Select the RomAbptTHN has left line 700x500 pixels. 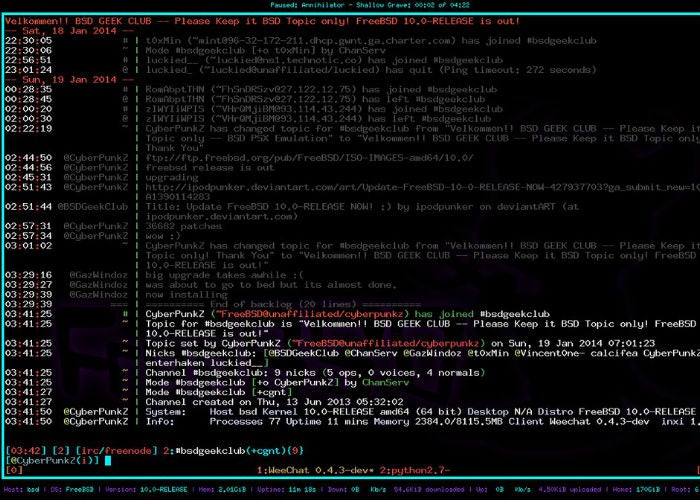coord(315,99)
